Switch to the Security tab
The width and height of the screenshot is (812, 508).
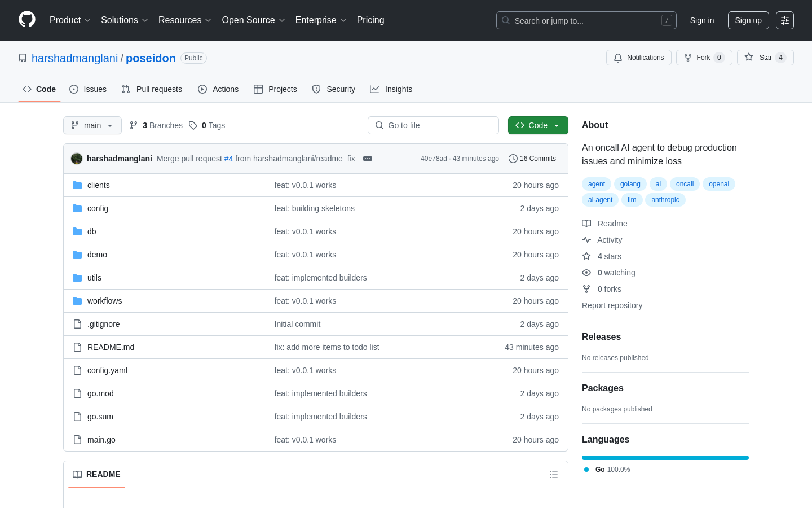pos(333,89)
